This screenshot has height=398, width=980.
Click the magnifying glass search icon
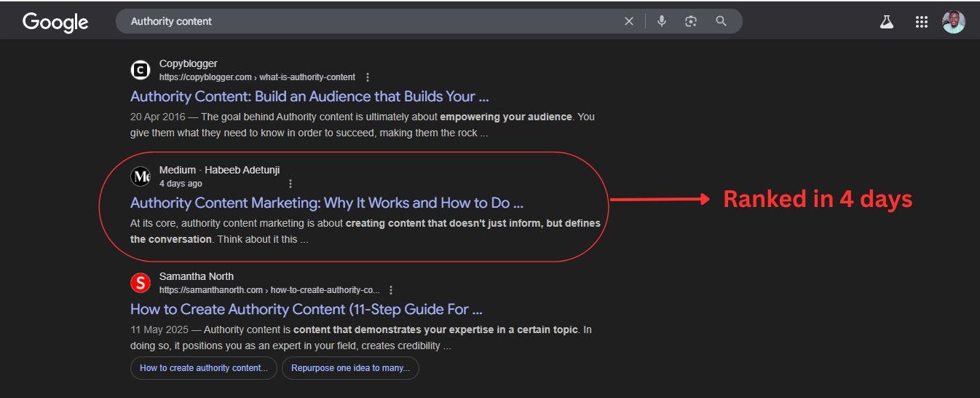tap(721, 21)
